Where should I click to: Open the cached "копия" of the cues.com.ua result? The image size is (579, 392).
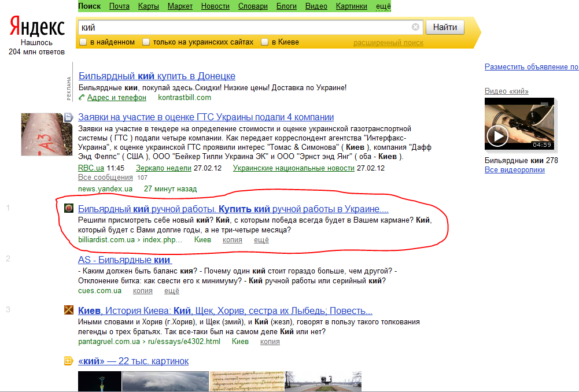point(142,291)
